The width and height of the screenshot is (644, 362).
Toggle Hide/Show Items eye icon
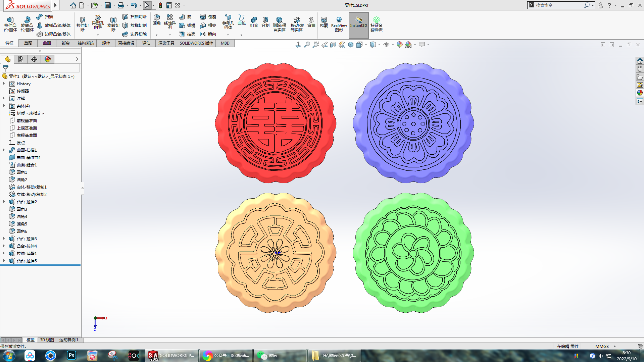[x=386, y=45]
